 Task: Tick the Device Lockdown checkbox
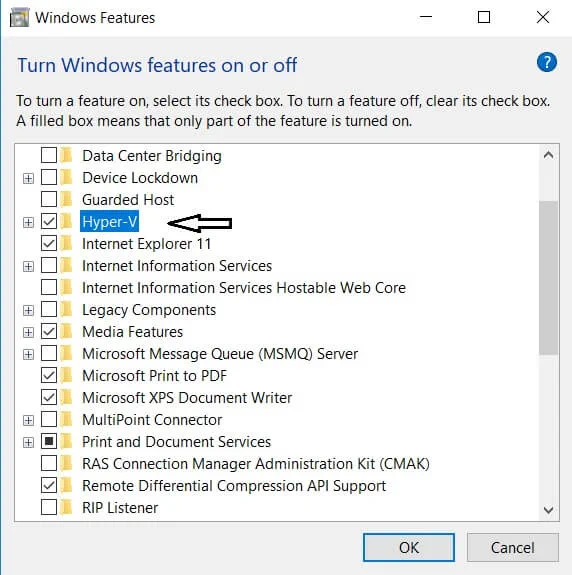[49, 177]
